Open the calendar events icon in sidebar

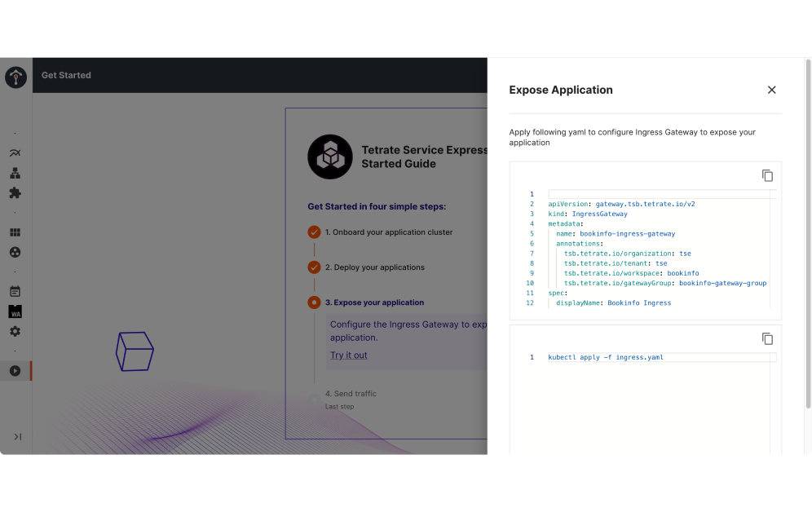pyautogui.click(x=15, y=291)
